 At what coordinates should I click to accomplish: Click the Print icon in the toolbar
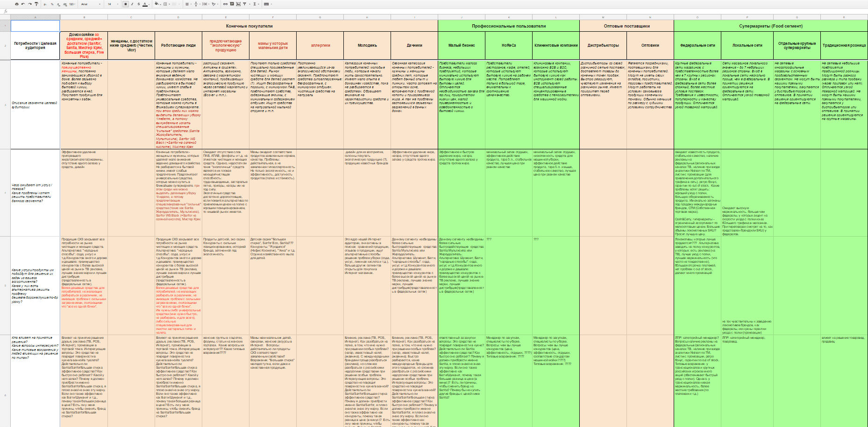click(17, 4)
